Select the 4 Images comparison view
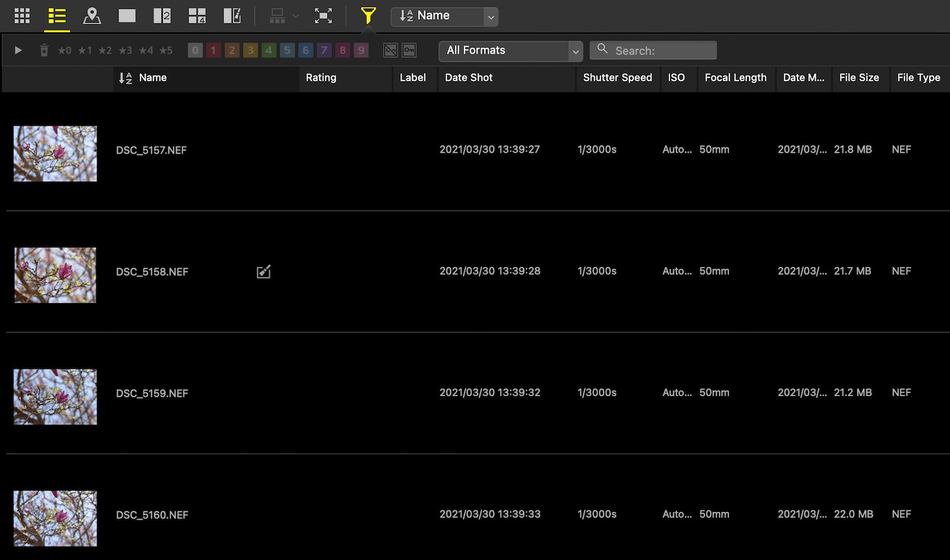 pos(197,16)
